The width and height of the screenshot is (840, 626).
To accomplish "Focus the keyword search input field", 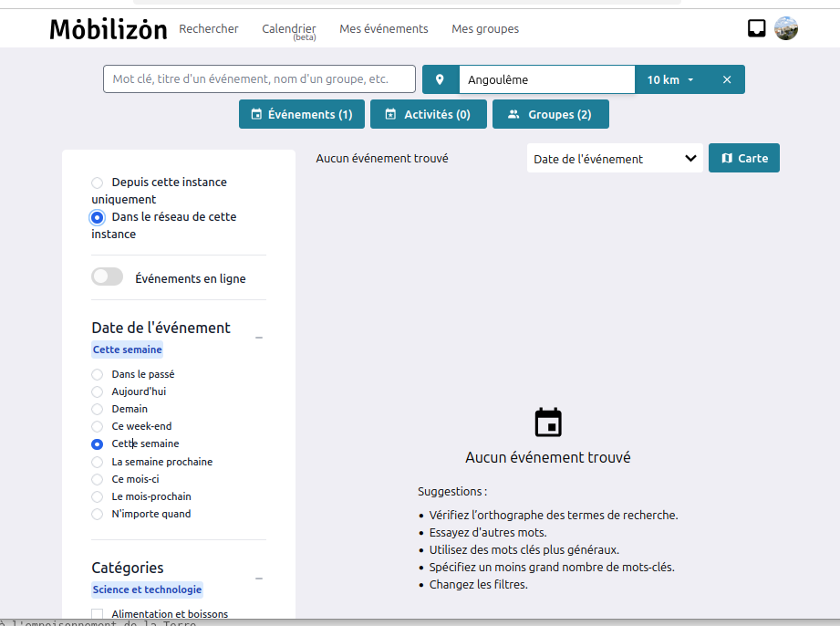I will point(259,79).
